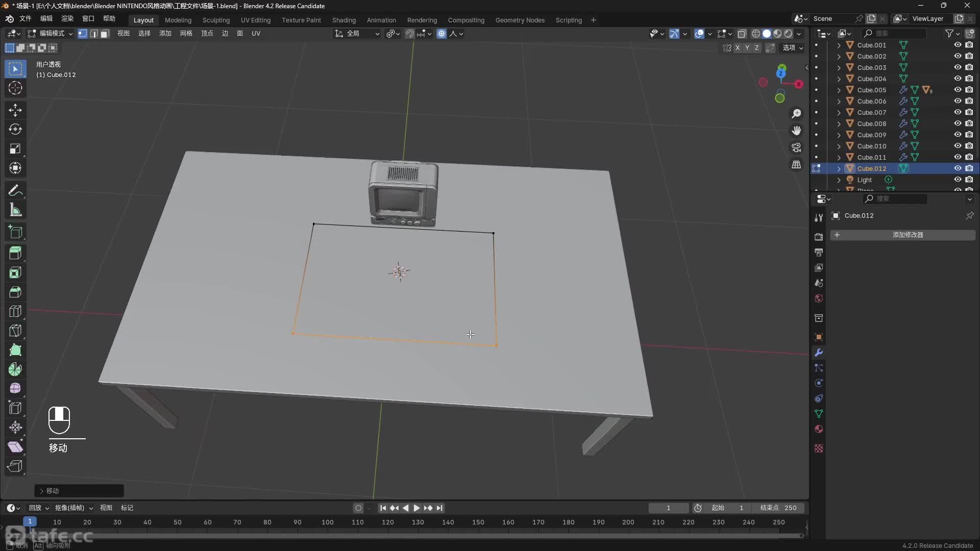Viewport: 980px width, 551px height.
Task: Open the Object Data mesh properties tab
Action: pos(819,414)
